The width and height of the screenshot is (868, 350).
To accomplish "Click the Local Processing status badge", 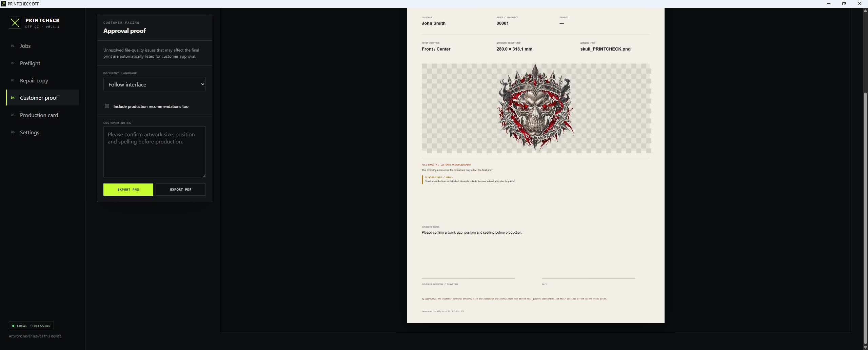I will pos(31,326).
